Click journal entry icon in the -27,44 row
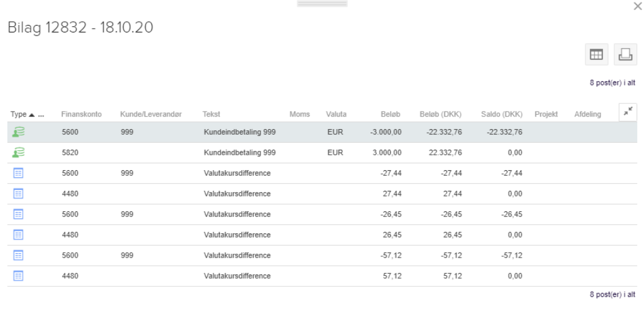644x328 pixels. point(18,173)
